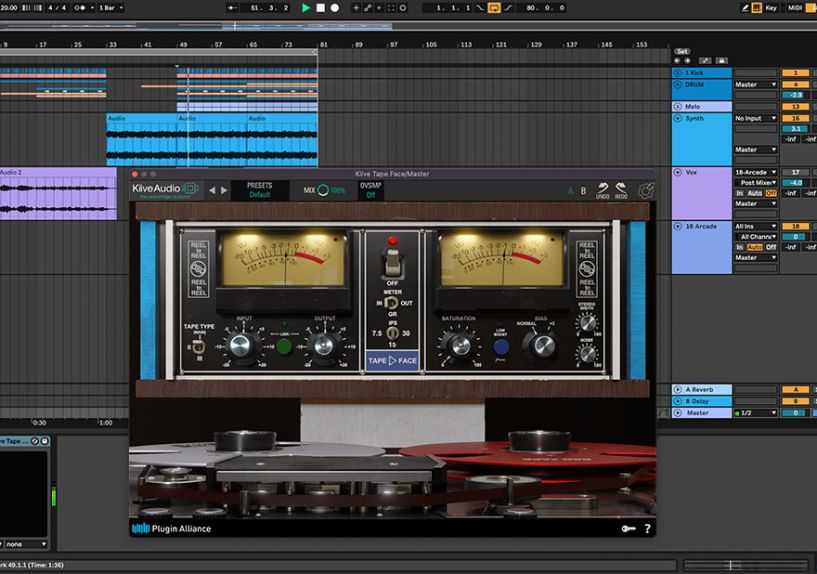Viewport: 817px width, 574px height.
Task: Click the IPS tape speed switch
Action: pyautogui.click(x=392, y=333)
